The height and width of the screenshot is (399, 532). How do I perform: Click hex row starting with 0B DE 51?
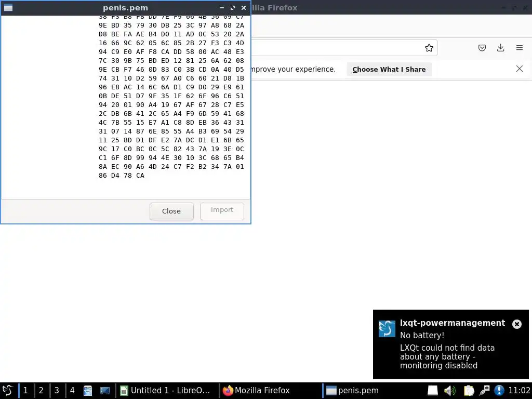pos(171,96)
